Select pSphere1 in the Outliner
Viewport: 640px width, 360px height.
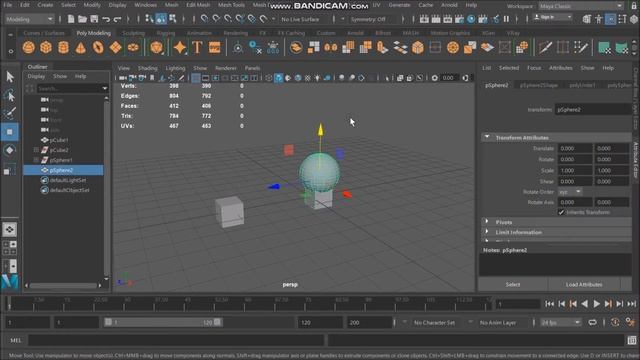61,160
